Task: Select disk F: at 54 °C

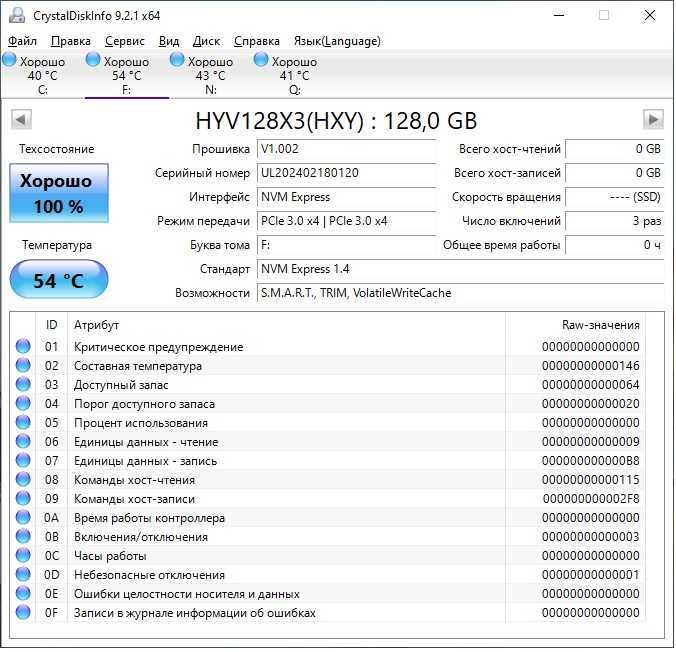Action: (x=126, y=75)
